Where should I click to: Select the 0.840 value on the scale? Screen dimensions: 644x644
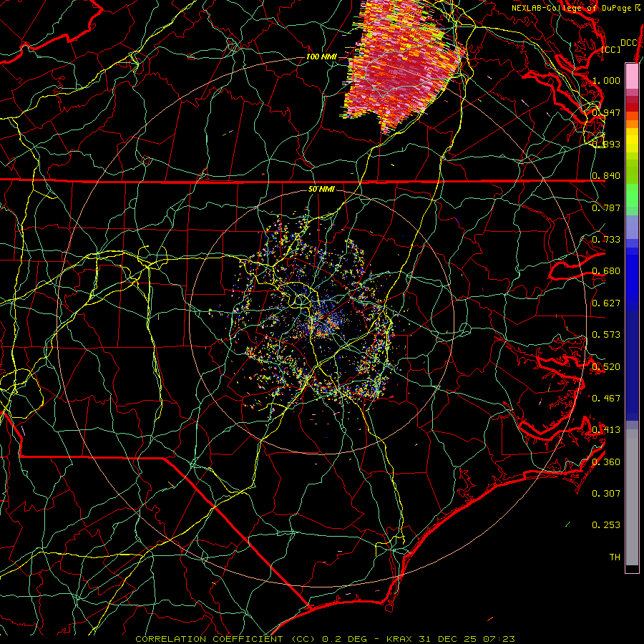click(x=606, y=176)
